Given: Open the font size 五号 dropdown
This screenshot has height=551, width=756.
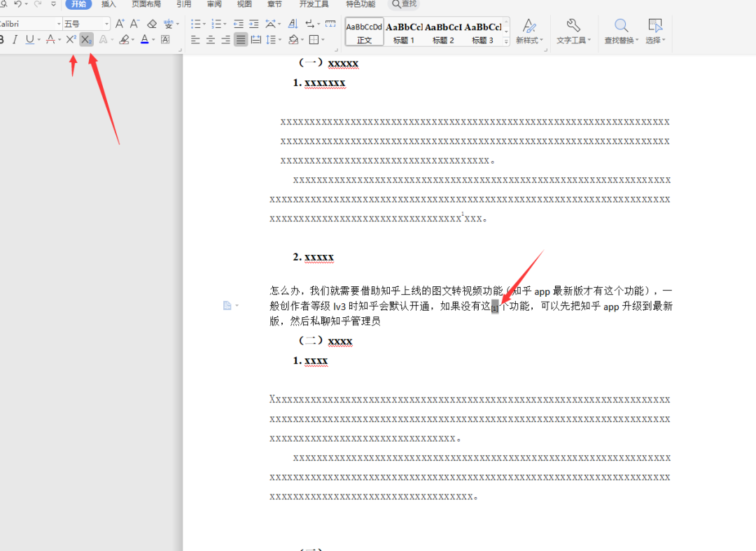Looking at the screenshot, I should (x=107, y=24).
